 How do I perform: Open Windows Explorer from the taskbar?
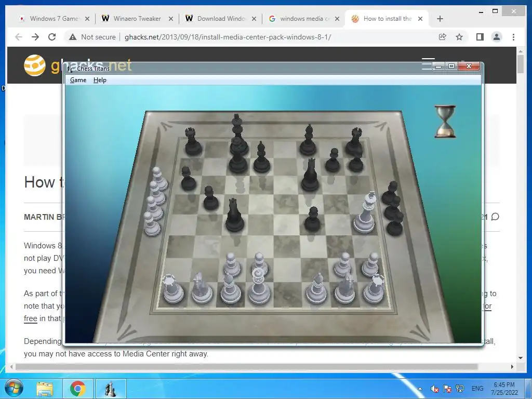45,389
